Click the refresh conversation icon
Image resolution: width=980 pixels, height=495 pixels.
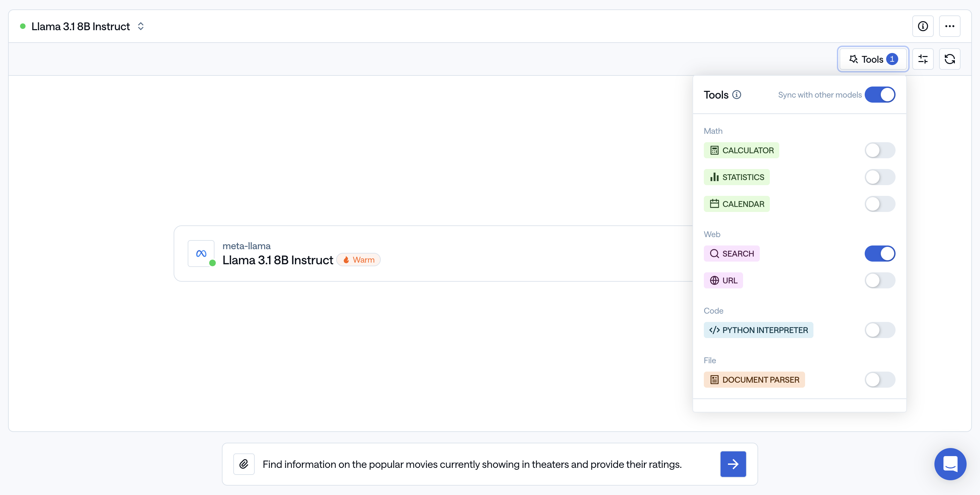coord(950,59)
